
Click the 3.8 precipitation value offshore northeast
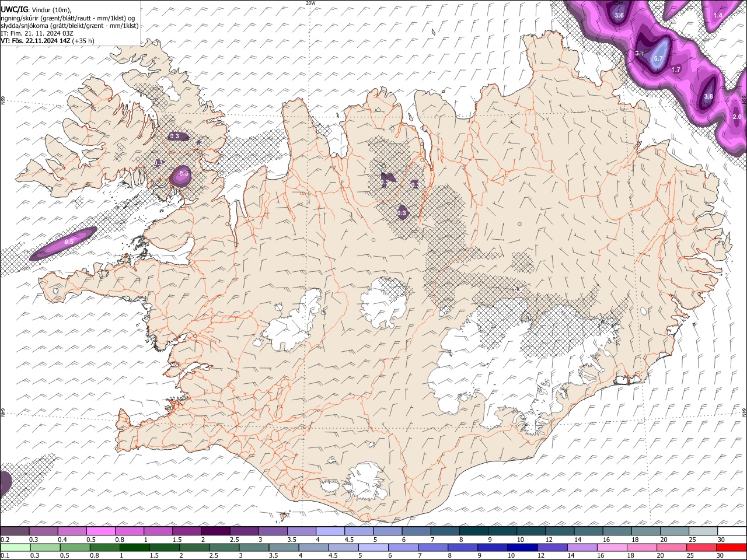point(708,97)
